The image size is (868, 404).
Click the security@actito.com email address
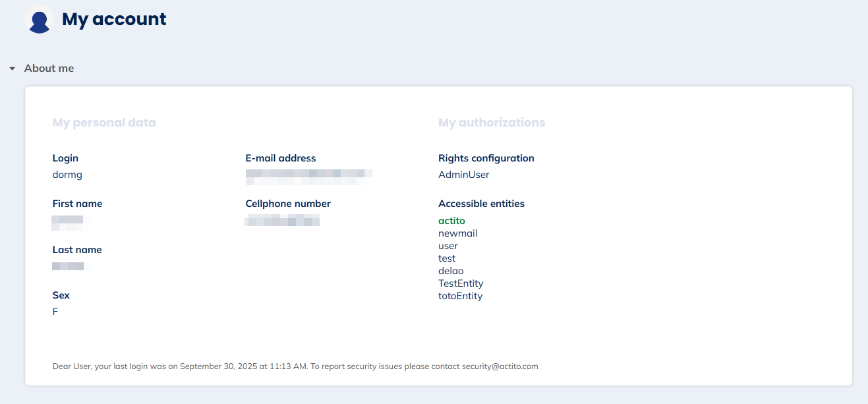500,366
